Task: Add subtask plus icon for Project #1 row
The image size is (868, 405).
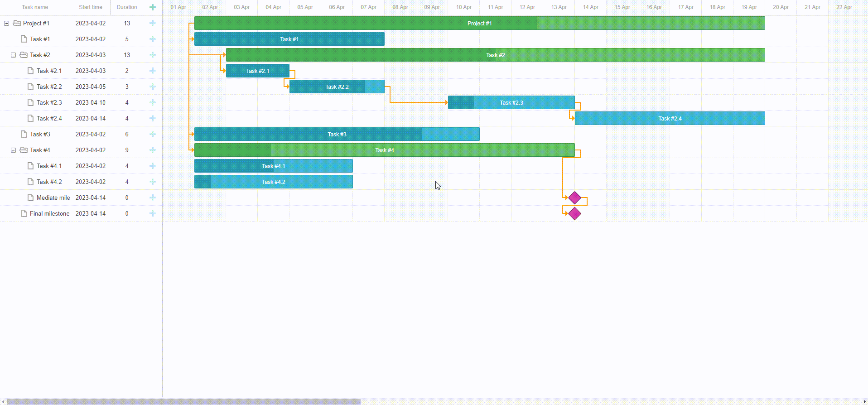Action: (x=153, y=23)
